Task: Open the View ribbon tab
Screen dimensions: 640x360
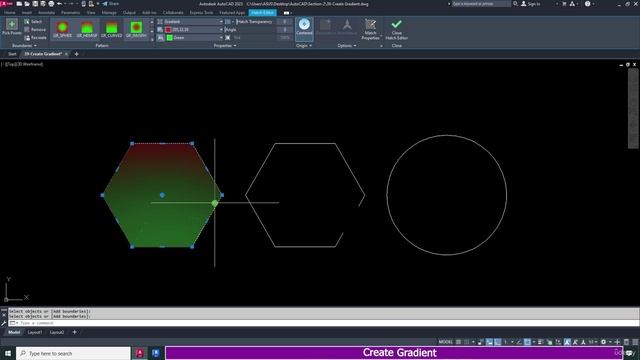Action: pos(91,13)
